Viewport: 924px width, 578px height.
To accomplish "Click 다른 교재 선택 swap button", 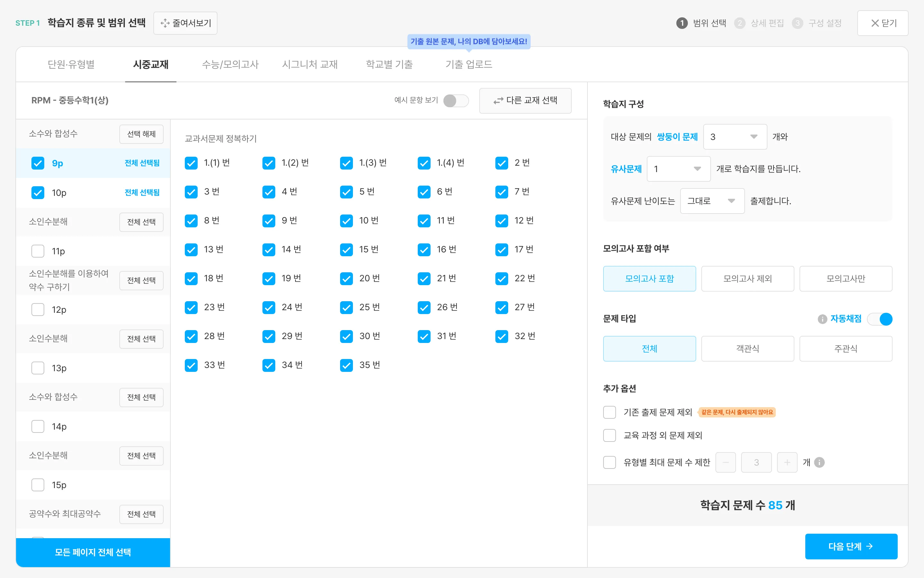I will (x=526, y=101).
